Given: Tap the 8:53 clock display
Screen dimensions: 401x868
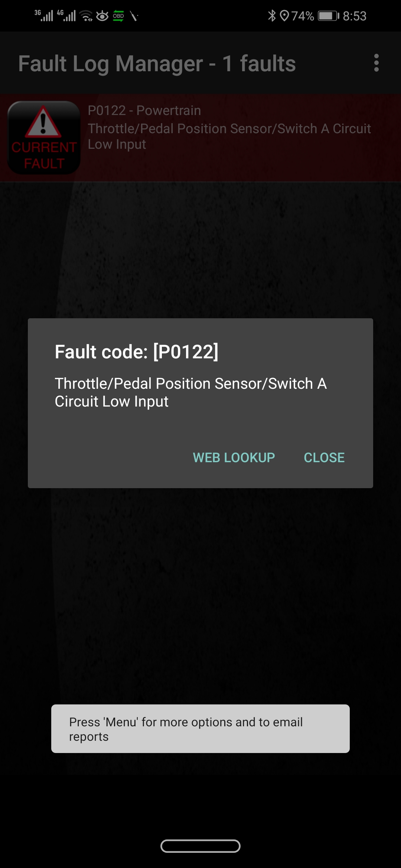Looking at the screenshot, I should click(355, 16).
